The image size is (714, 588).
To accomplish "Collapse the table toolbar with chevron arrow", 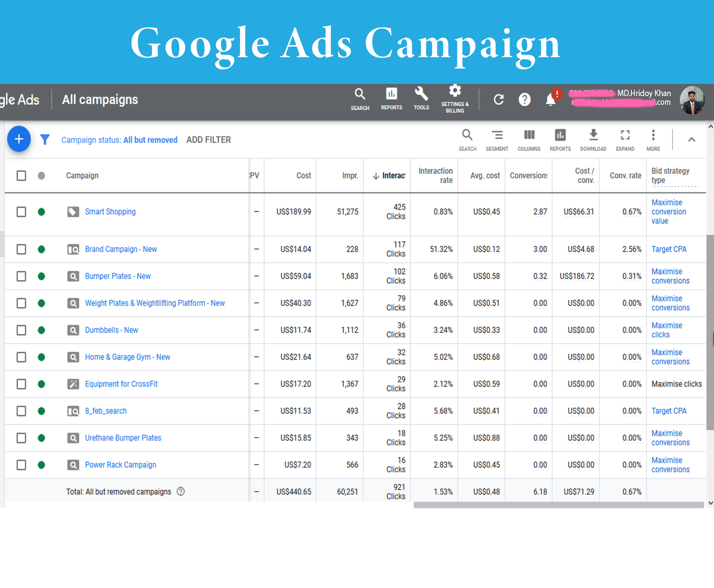I will point(691,139).
